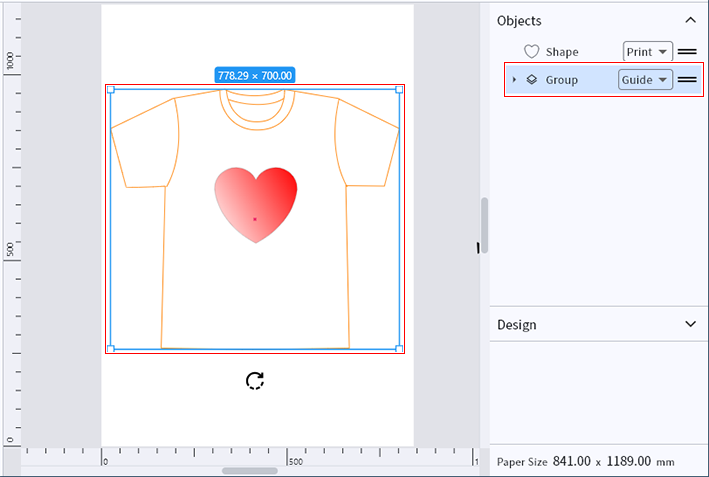Open the Guide dropdown for Group
The height and width of the screenshot is (477, 709).
(x=644, y=80)
